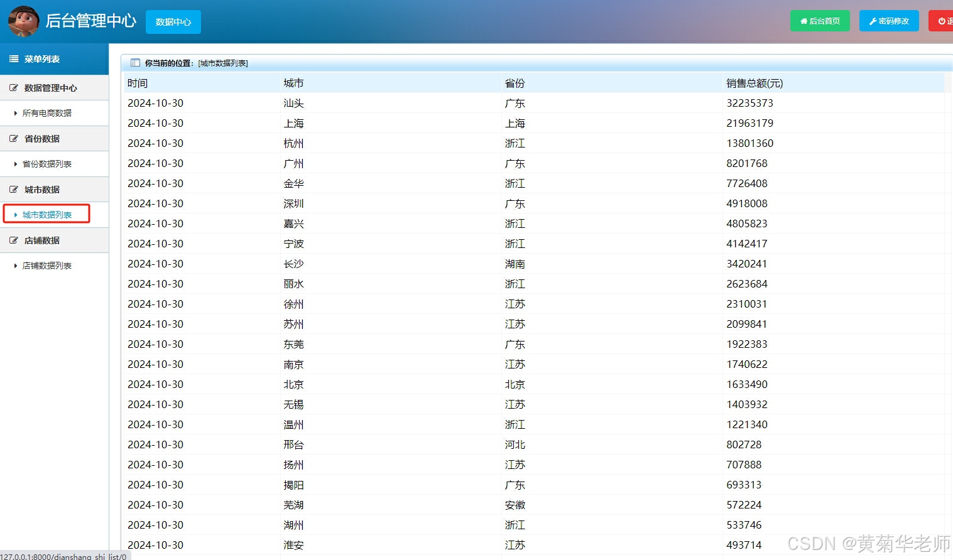
Task: Click the [城市数据列表] breadcrumb text
Action: click(x=223, y=63)
